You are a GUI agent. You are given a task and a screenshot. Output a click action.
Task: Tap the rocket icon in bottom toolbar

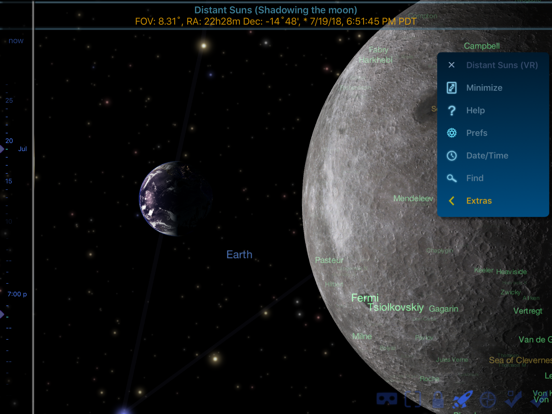462,400
